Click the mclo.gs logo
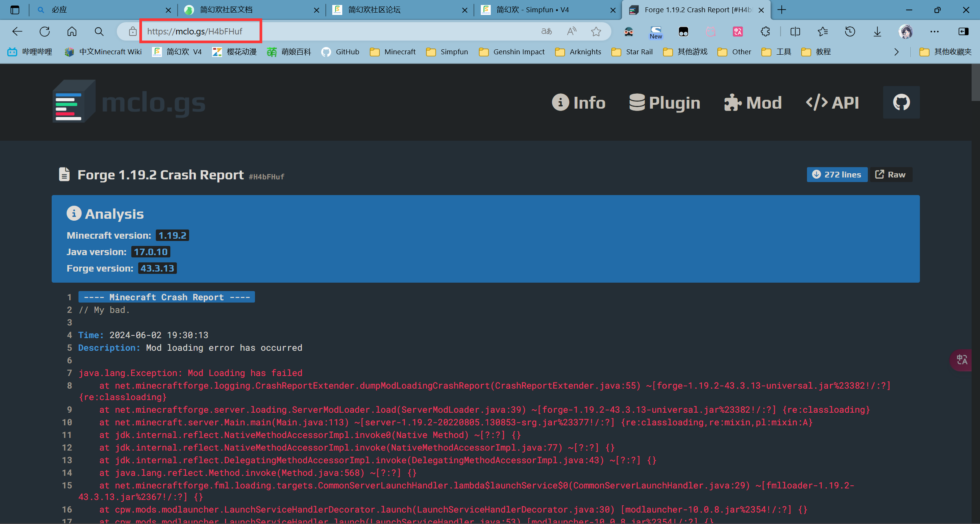The width and height of the screenshot is (980, 524). 129,102
